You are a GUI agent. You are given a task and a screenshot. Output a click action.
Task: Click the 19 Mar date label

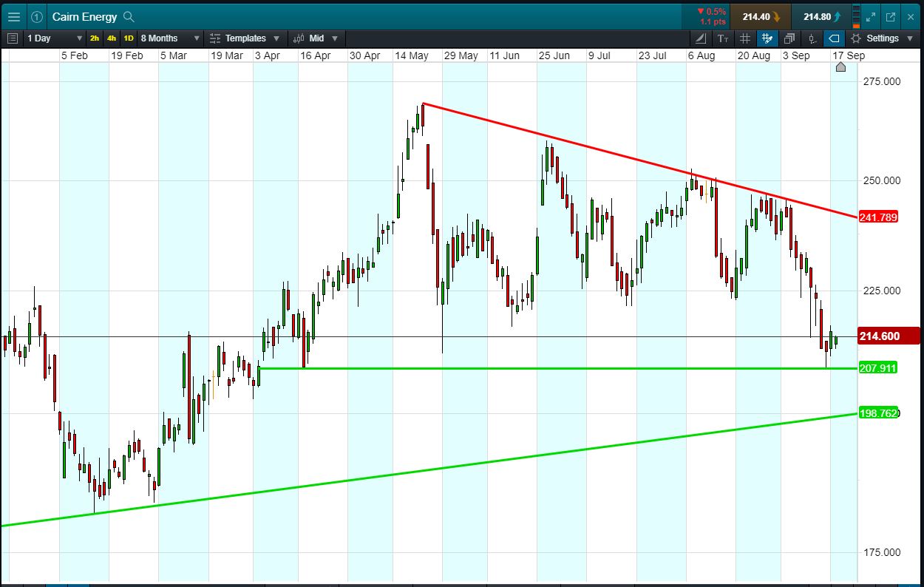pos(227,55)
